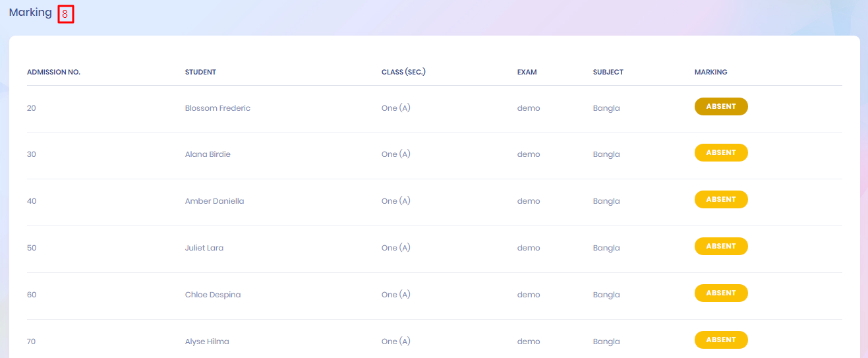
Task: Click the Marking column header
Action: pyautogui.click(x=710, y=72)
